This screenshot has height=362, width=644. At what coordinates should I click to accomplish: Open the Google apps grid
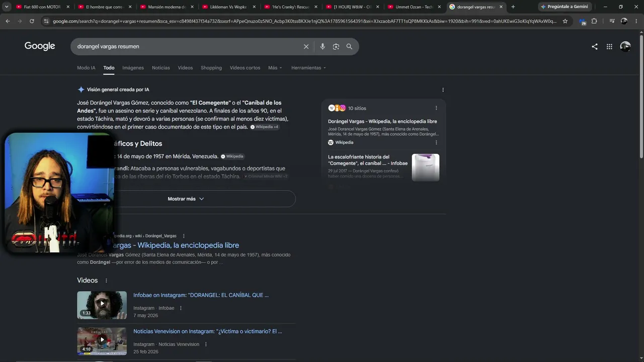tap(609, 46)
